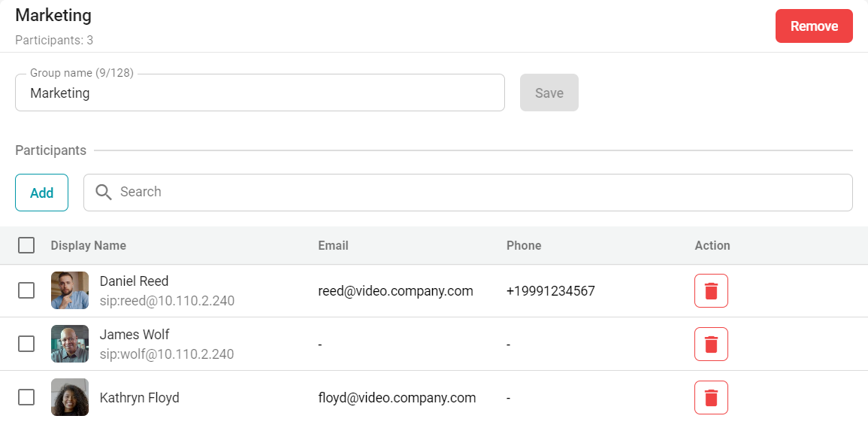
Task: Click SIP address sip:reed@10.110.2.240
Action: click(x=167, y=301)
